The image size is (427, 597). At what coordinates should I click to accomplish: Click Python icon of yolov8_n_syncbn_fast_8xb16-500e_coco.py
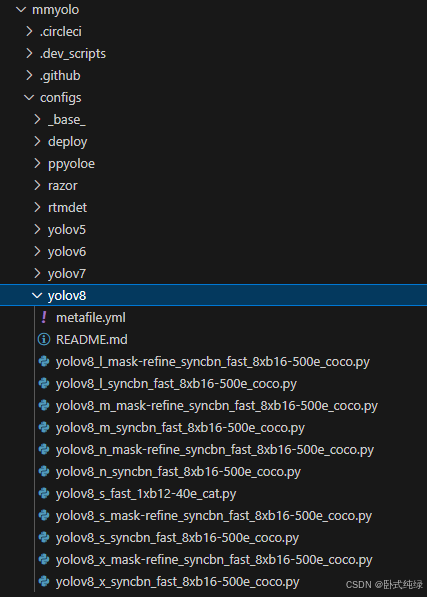[44, 471]
